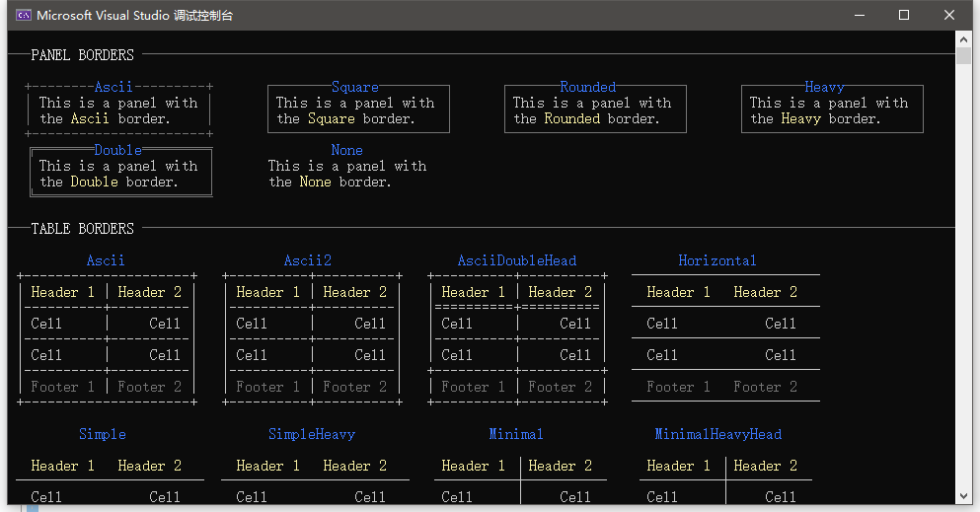The image size is (980, 512).
Task: Minimize the debug console window
Action: [x=860, y=15]
